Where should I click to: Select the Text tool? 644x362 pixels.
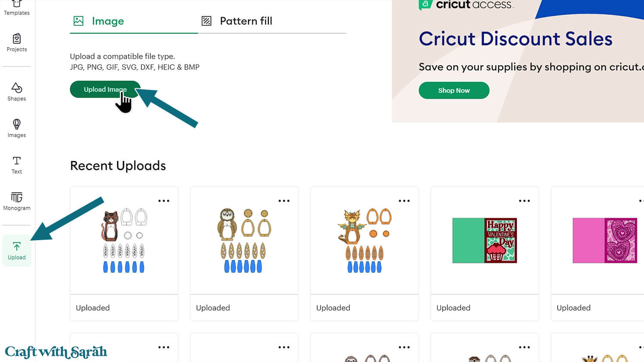click(17, 165)
